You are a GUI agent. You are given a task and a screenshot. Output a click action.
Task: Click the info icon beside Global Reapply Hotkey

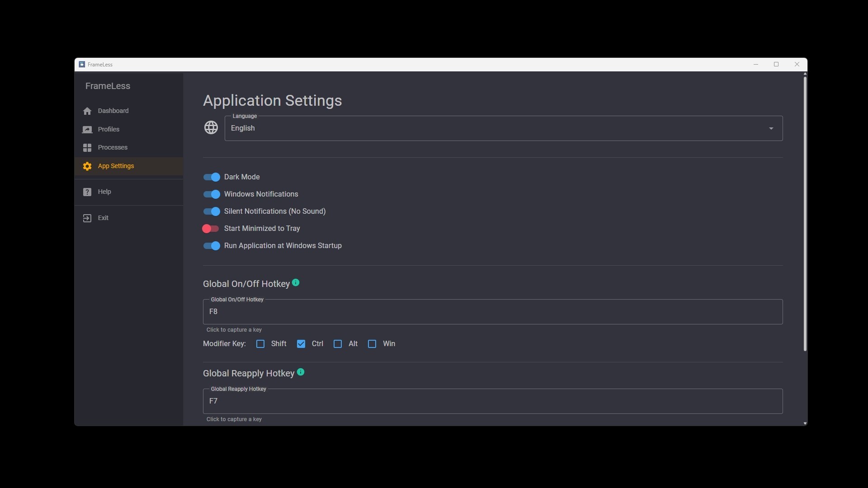pos(301,372)
